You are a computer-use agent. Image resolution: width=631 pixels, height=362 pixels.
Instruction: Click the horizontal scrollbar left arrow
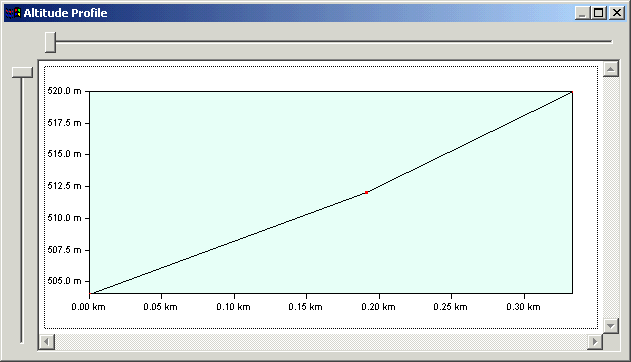[x=47, y=342]
